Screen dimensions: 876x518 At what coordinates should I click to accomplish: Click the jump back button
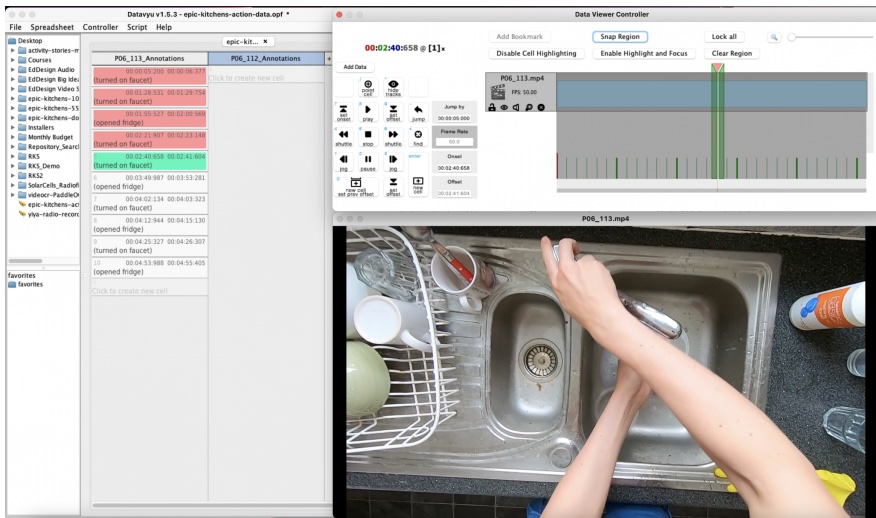point(418,112)
